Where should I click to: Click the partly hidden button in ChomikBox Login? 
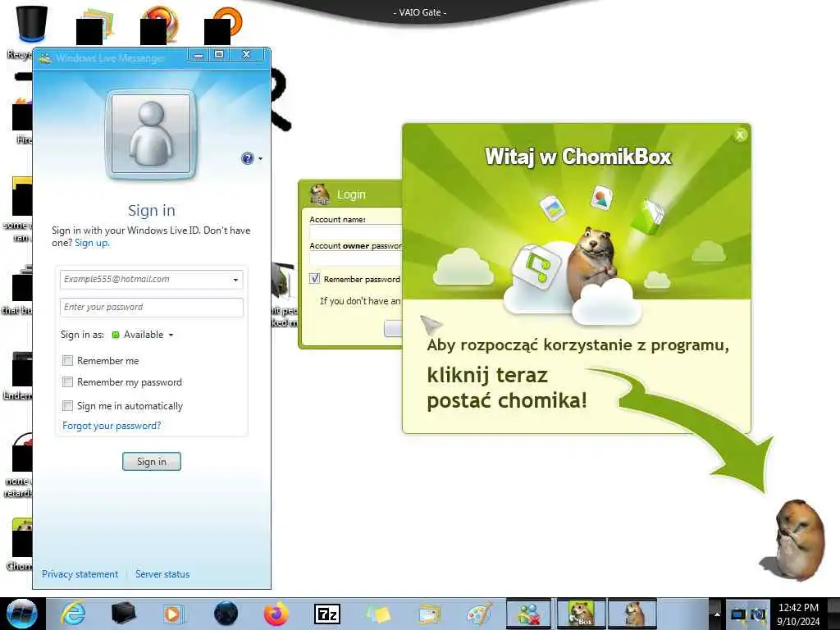(393, 328)
